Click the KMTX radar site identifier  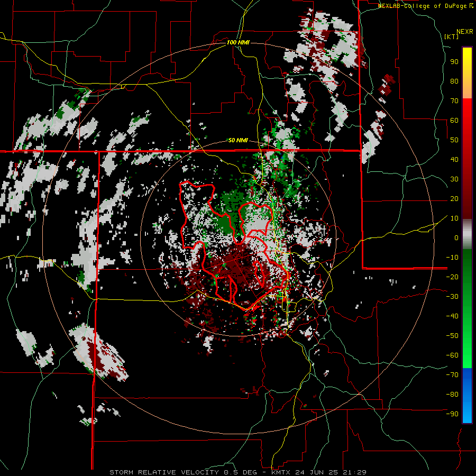281,472
